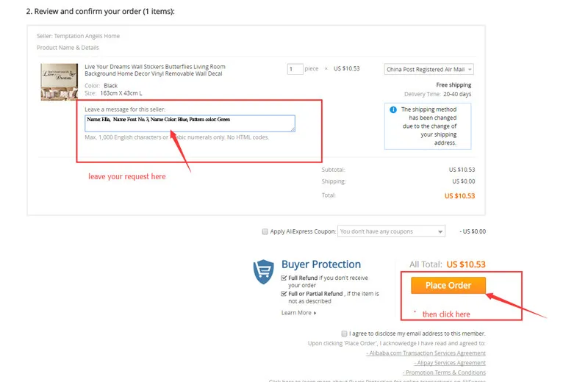The image size is (588, 382).
Task: Click the Buyer Protection shield cart icon
Action: tap(264, 271)
